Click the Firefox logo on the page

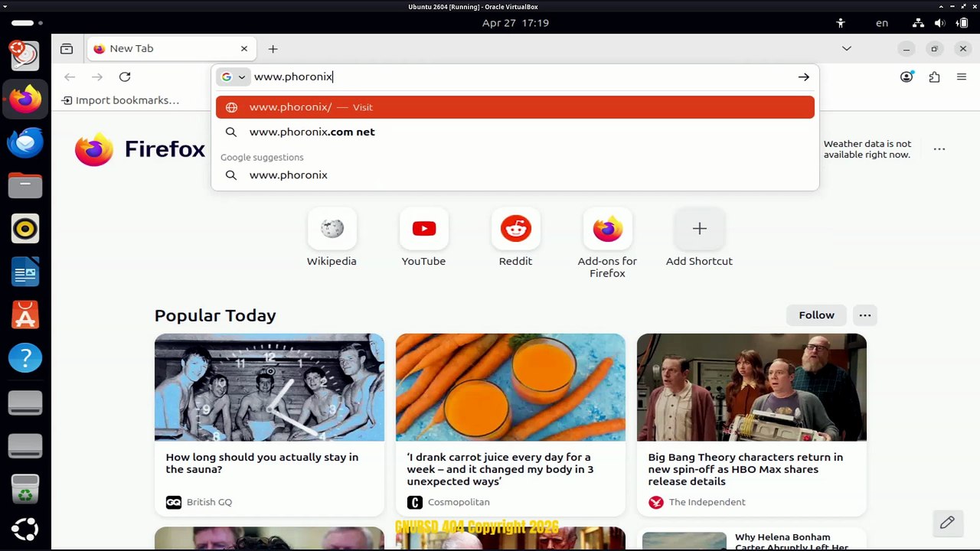tap(140, 149)
